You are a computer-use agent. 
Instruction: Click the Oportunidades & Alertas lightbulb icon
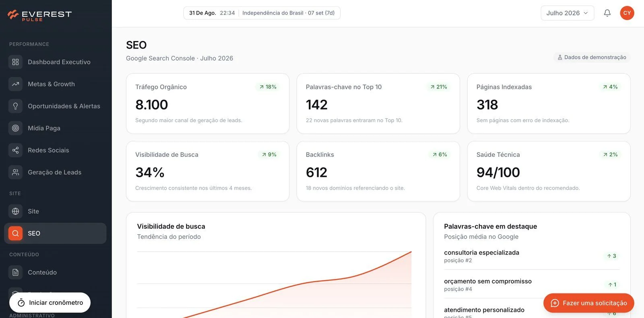(x=15, y=106)
